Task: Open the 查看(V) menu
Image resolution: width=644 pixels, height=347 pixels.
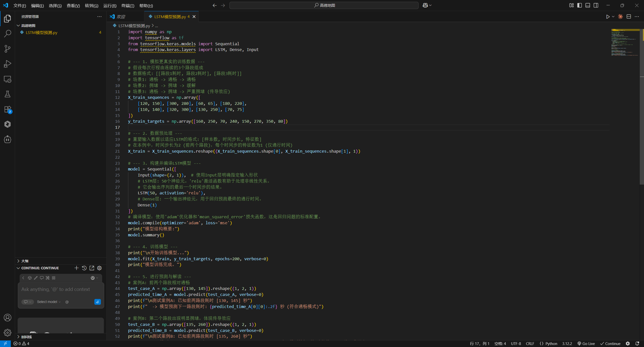Action: 73,6
